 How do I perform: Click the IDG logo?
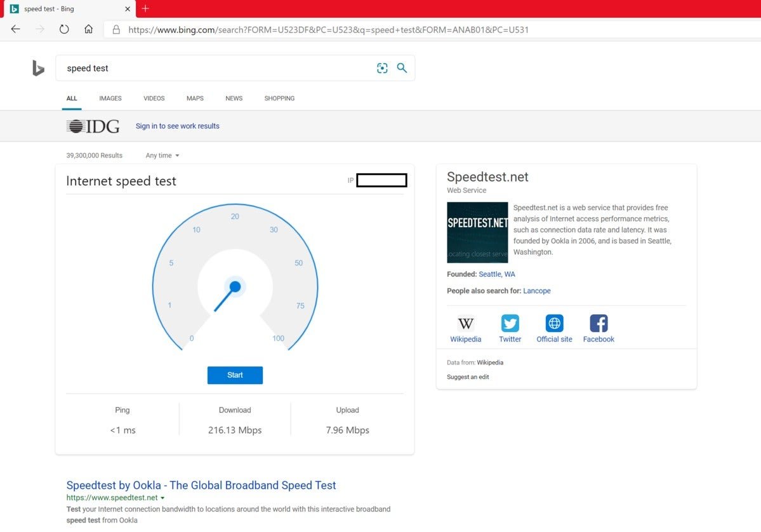(93, 126)
